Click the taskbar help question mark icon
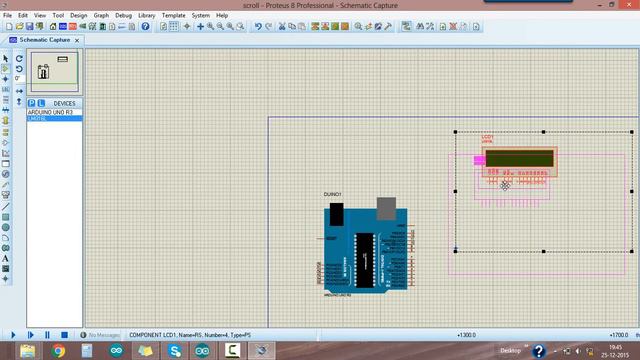 (x=539, y=351)
